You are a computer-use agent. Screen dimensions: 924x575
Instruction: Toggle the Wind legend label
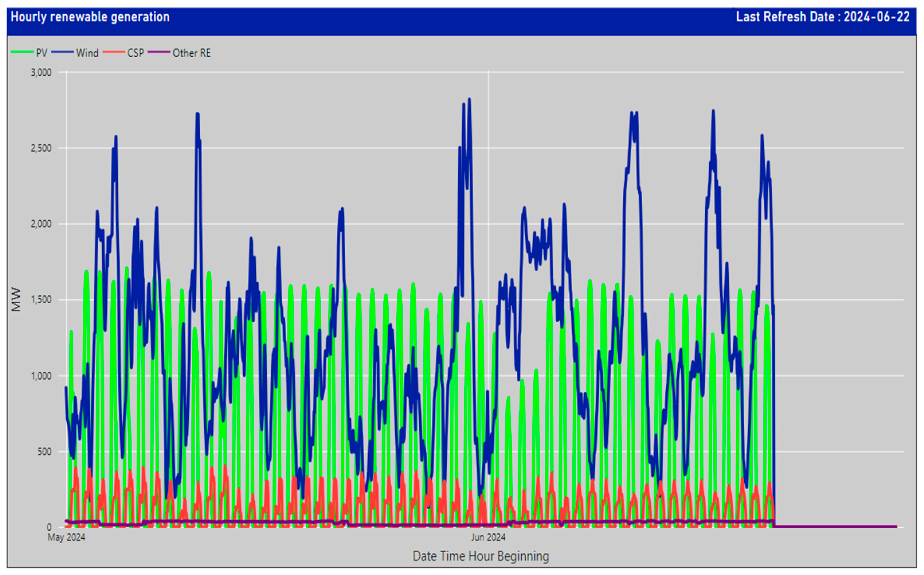pos(87,53)
